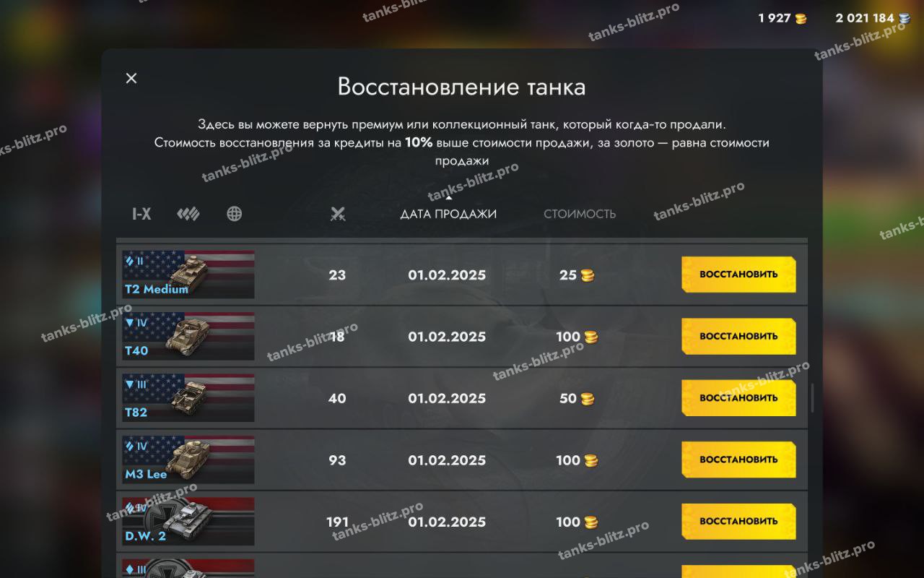
Task: Restore the T2 Medium tank
Action: pyautogui.click(x=738, y=275)
